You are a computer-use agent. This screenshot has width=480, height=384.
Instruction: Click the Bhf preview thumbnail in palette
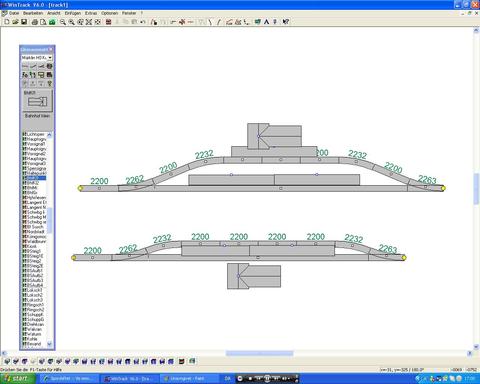tap(37, 101)
